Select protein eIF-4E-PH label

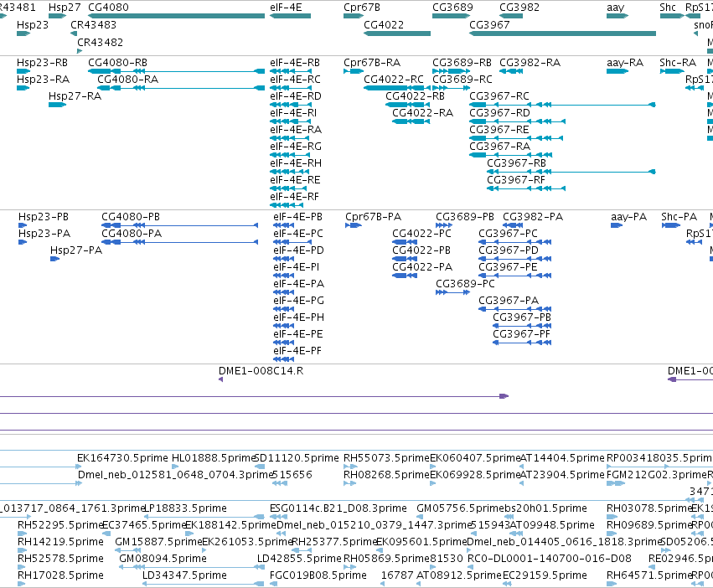[x=299, y=317]
